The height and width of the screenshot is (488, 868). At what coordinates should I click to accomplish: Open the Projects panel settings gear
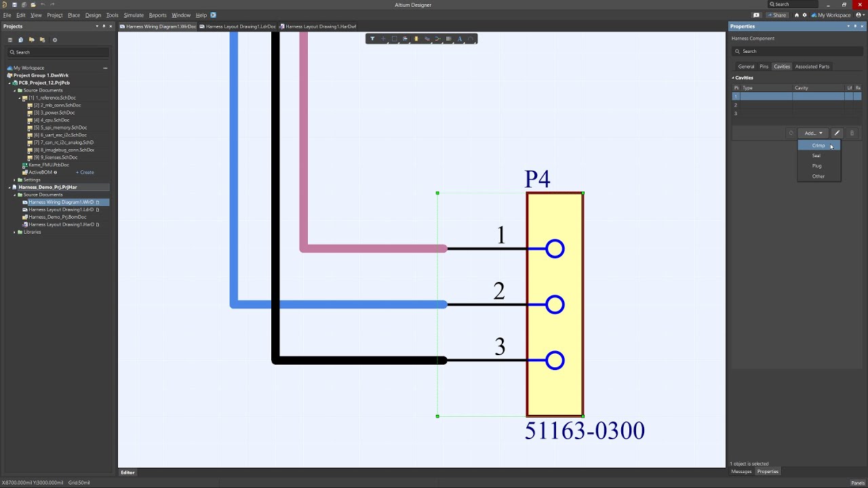click(55, 40)
